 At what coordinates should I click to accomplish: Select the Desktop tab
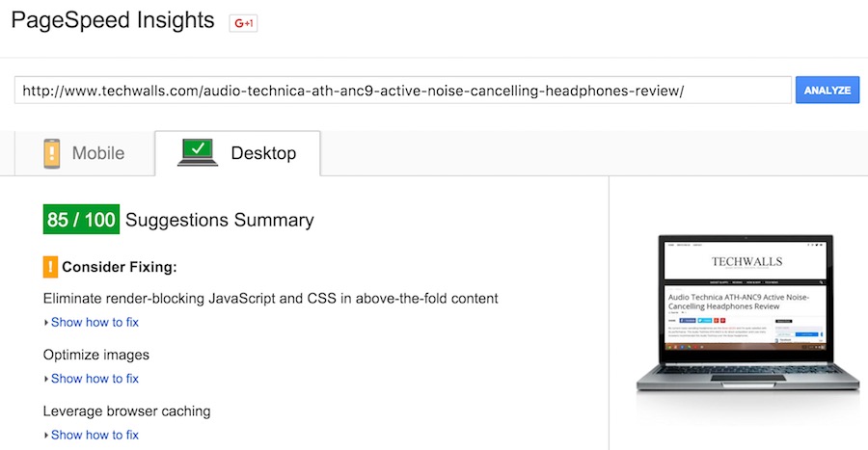pos(237,153)
